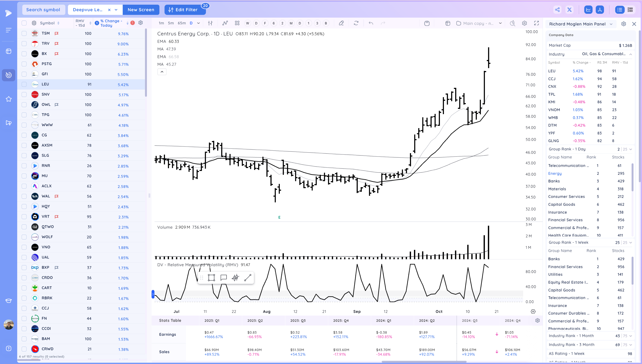Click the New Screen button
Image resolution: width=642 pixels, height=364 pixels.
[141, 10]
